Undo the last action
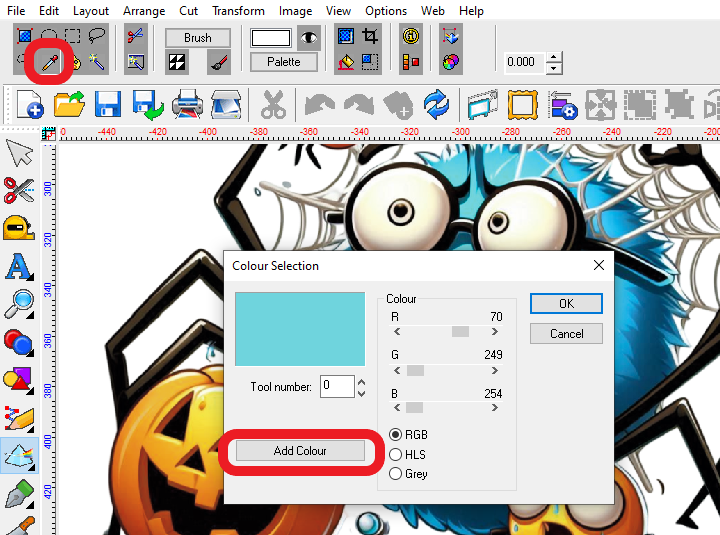Screen dimensions: 720x535 coord(320,105)
